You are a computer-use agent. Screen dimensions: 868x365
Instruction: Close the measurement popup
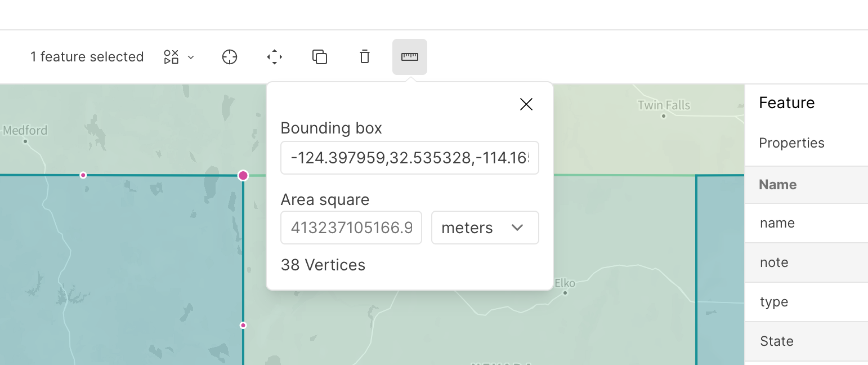(526, 104)
